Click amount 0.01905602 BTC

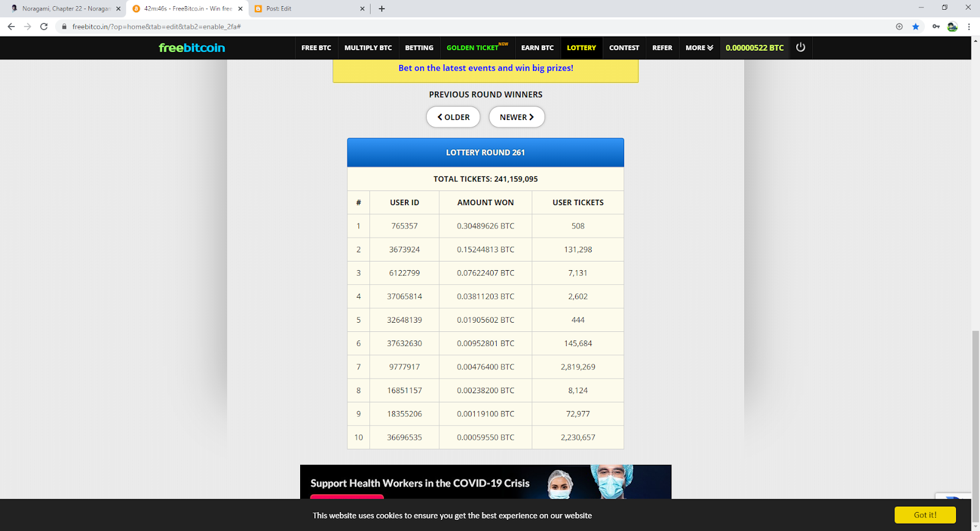point(486,320)
